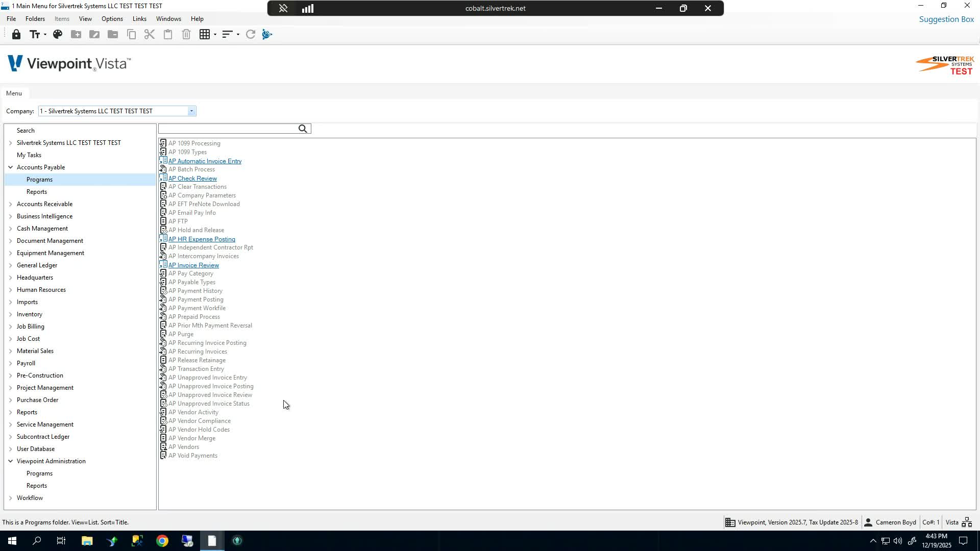Click the signal strength icon on remote bar
Screen dimensions: 980x551
click(x=308, y=8)
